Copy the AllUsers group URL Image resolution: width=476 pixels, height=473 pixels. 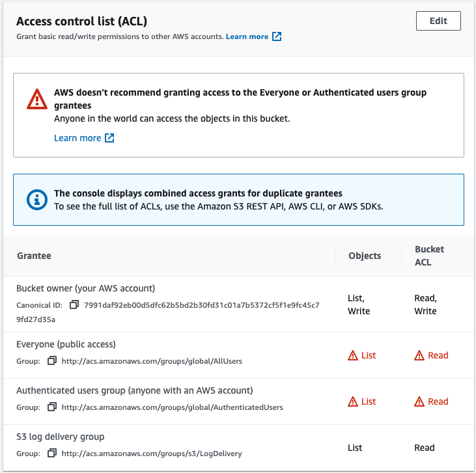[52, 360]
